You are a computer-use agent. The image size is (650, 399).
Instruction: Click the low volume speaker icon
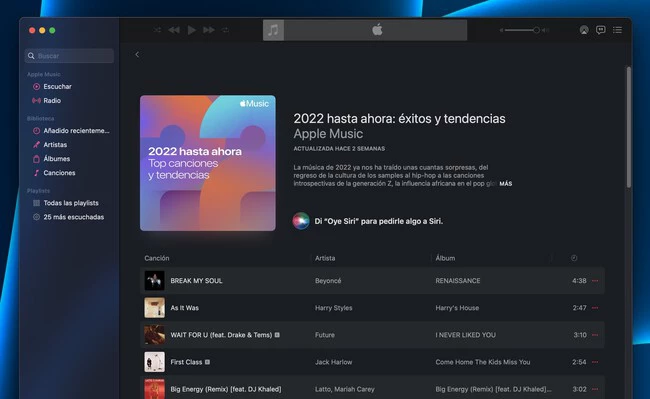501,30
